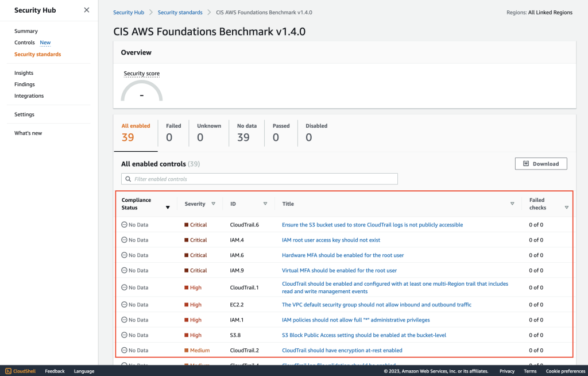This screenshot has width=588, height=376.
Task: Open VPC default security group control
Action: pyautogui.click(x=377, y=305)
